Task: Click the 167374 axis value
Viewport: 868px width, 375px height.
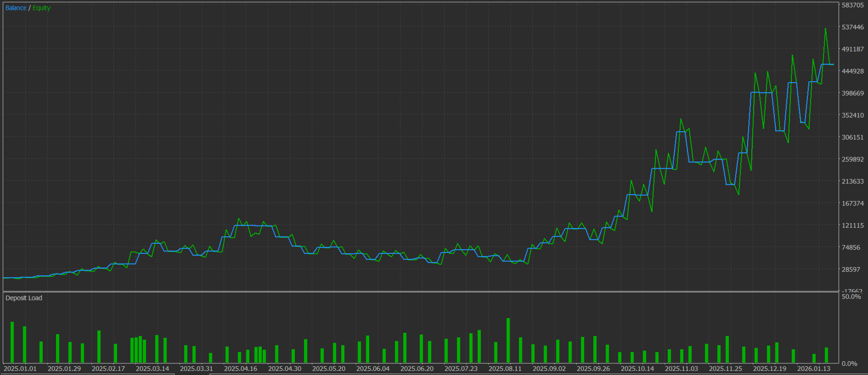Action: pos(852,203)
